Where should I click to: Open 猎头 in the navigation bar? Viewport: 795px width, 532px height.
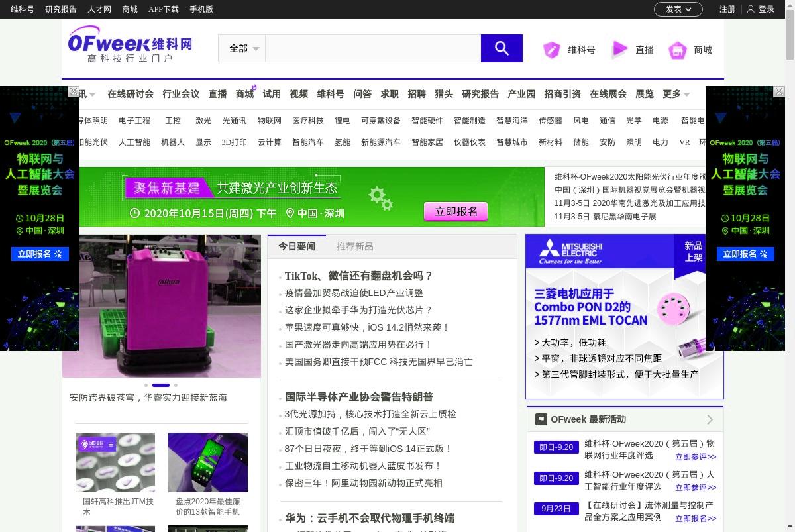coord(444,94)
